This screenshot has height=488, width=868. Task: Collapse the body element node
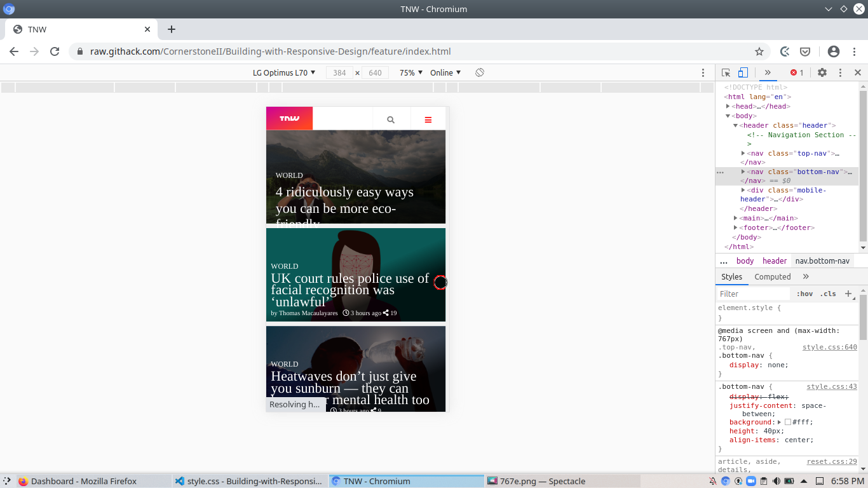pyautogui.click(x=728, y=116)
